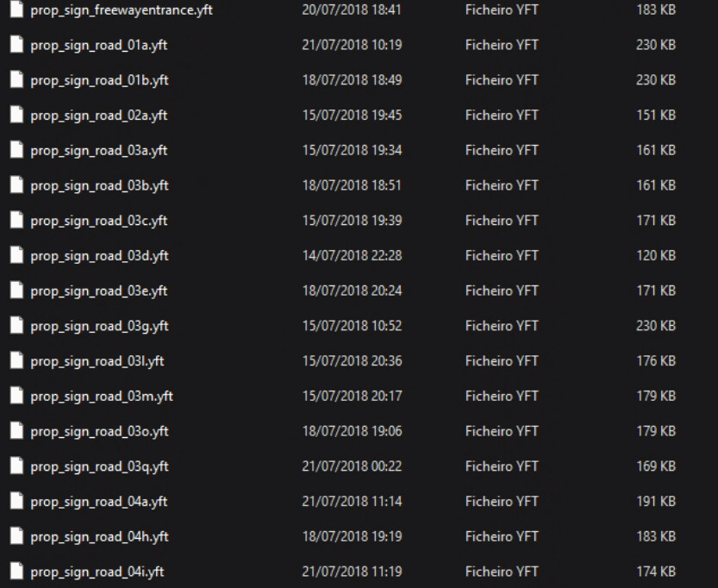Click the file icon beside prop_sign_road_04i.yft

17,572
